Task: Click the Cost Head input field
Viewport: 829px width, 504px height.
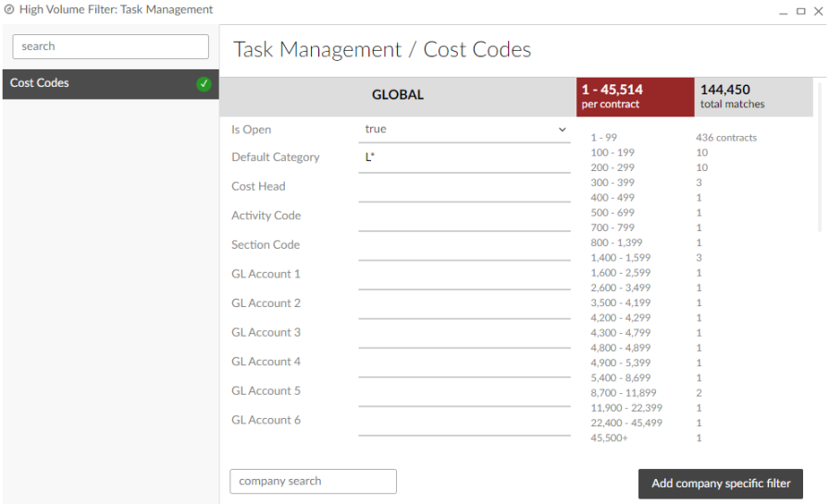Action: coord(464,188)
